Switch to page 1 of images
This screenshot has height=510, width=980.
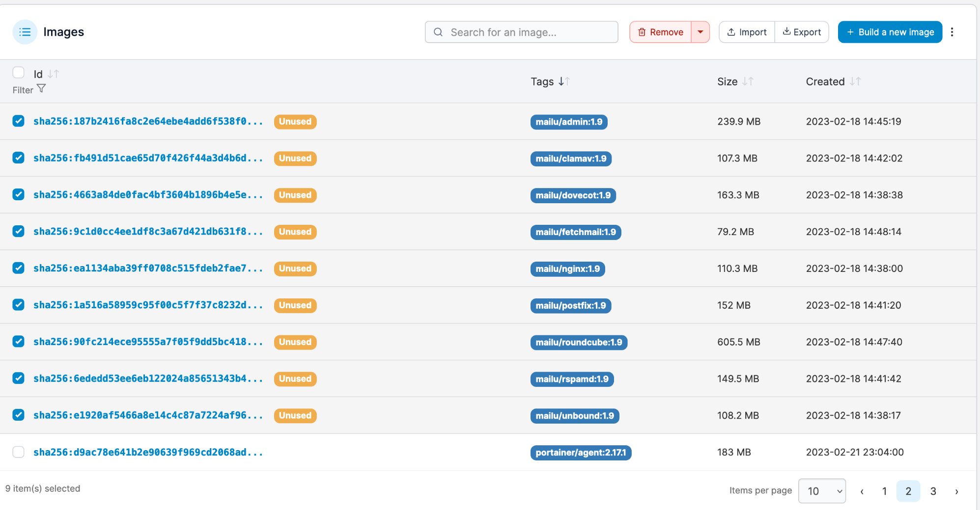tap(884, 491)
